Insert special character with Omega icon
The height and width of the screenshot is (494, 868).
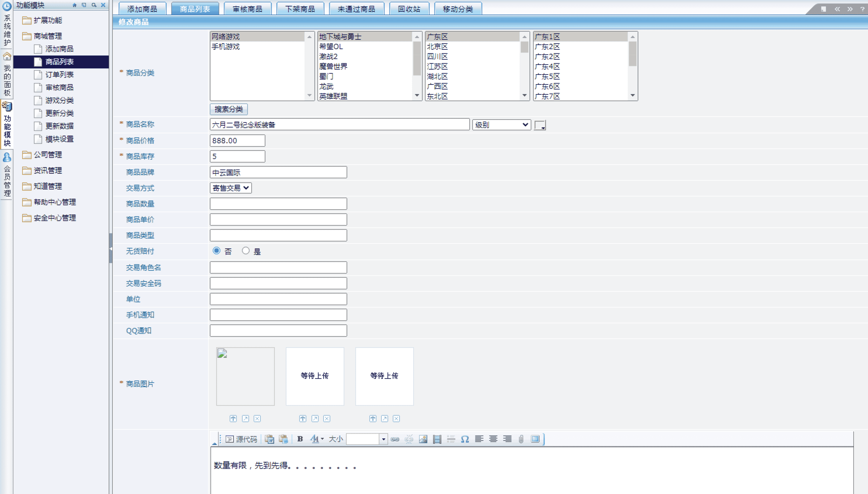pyautogui.click(x=465, y=439)
